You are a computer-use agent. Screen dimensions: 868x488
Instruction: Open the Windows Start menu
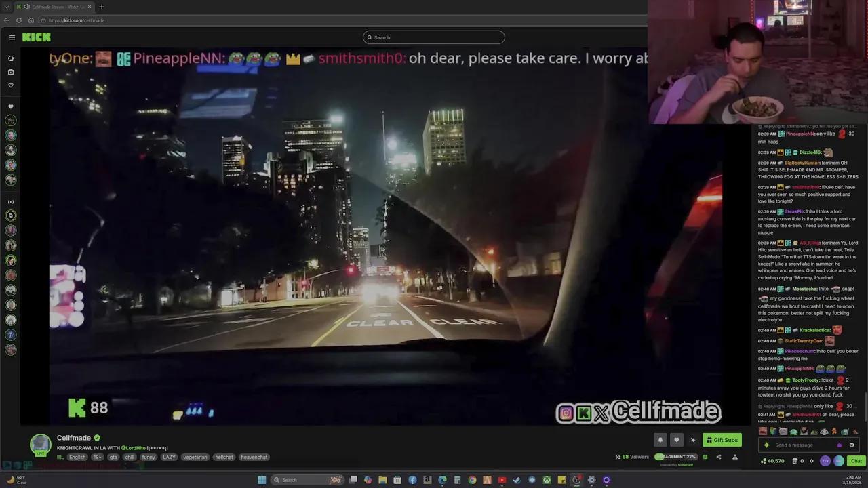pos(262,479)
